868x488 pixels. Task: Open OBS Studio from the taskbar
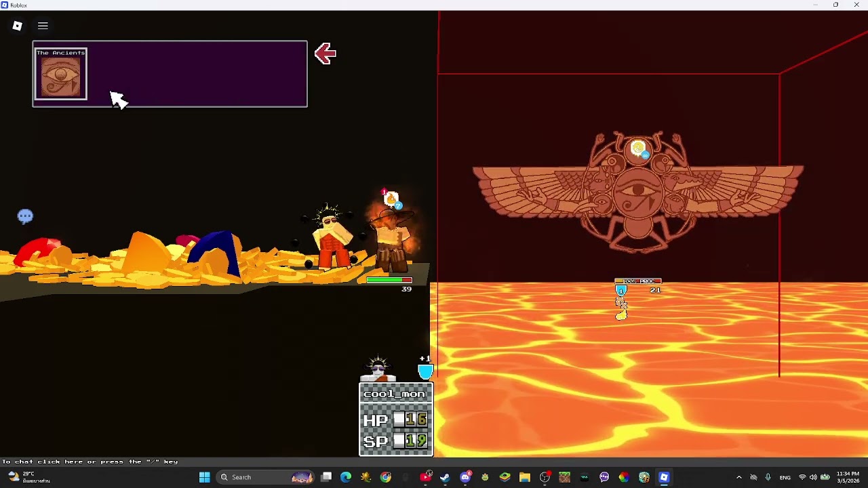pyautogui.click(x=545, y=477)
